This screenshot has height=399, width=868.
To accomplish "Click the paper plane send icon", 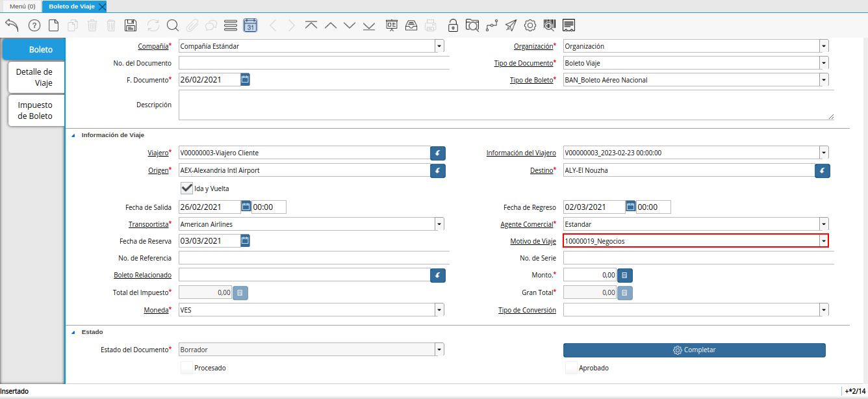I will point(511,25).
